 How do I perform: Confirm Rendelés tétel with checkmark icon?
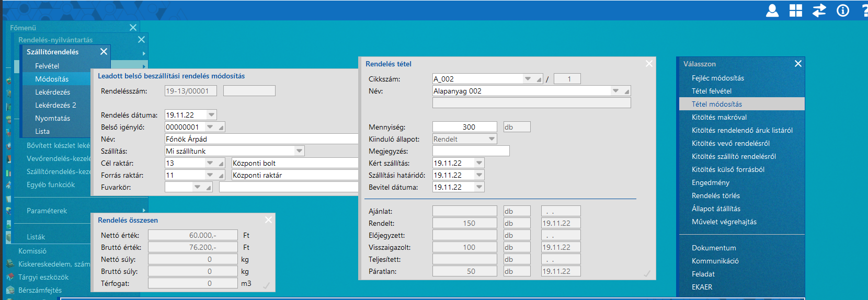(x=647, y=273)
